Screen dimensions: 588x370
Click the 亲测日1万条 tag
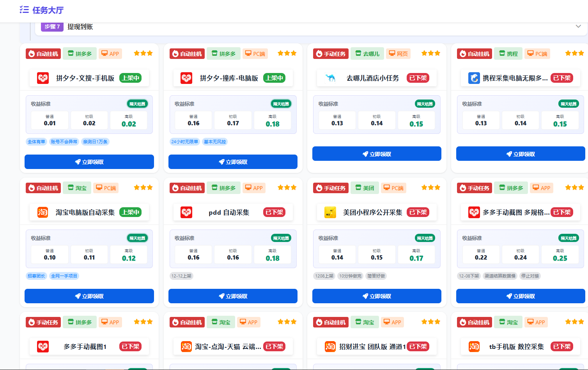click(96, 142)
